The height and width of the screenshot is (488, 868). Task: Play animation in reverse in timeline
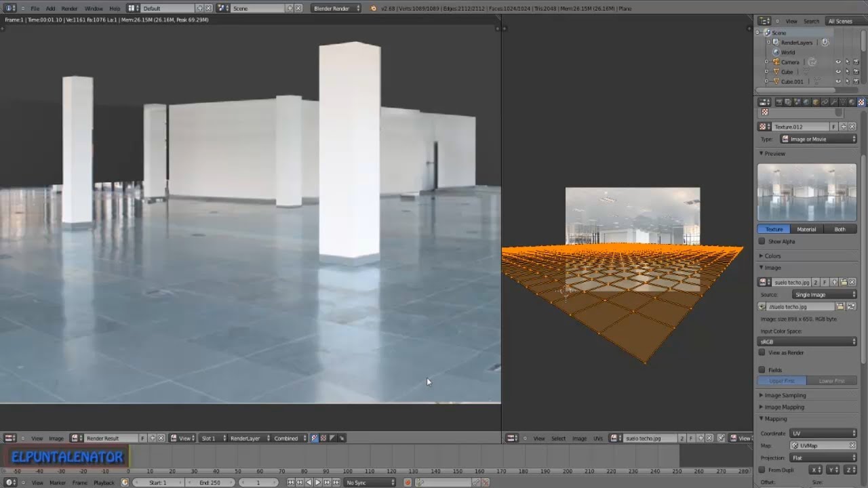click(309, 483)
